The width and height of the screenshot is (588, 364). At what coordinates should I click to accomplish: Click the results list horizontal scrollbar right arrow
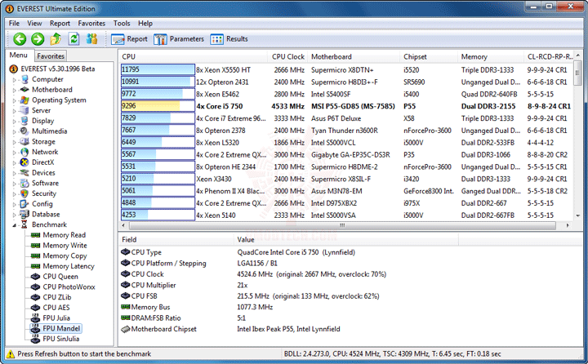[x=568, y=226]
